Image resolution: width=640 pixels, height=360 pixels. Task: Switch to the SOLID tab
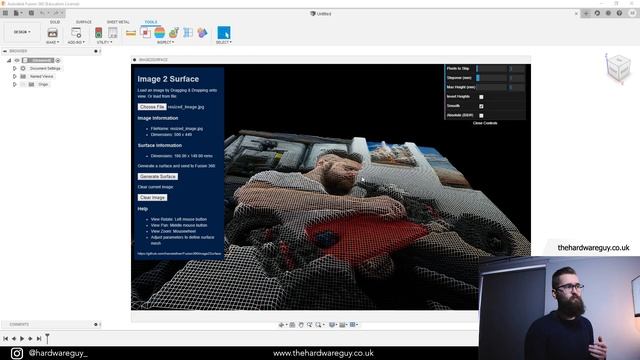pyautogui.click(x=55, y=22)
